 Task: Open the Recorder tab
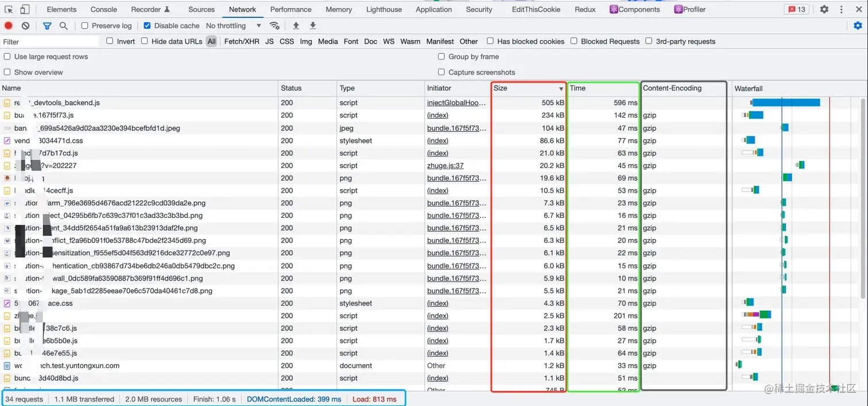pos(150,9)
